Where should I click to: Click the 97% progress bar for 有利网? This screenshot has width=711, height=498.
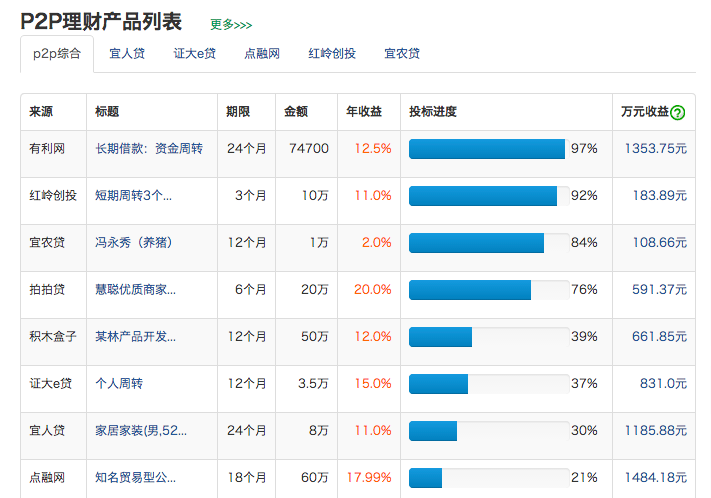487,149
